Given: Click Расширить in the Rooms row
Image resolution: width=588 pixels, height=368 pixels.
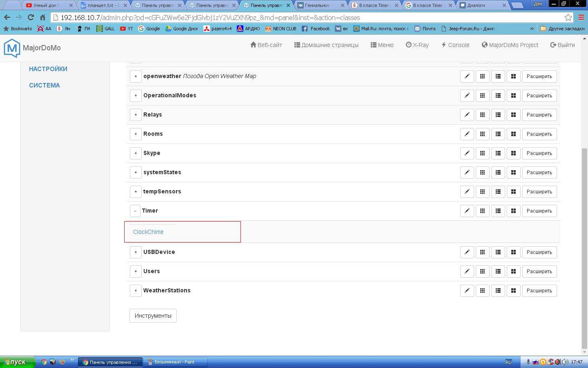Looking at the screenshot, I should pos(539,134).
